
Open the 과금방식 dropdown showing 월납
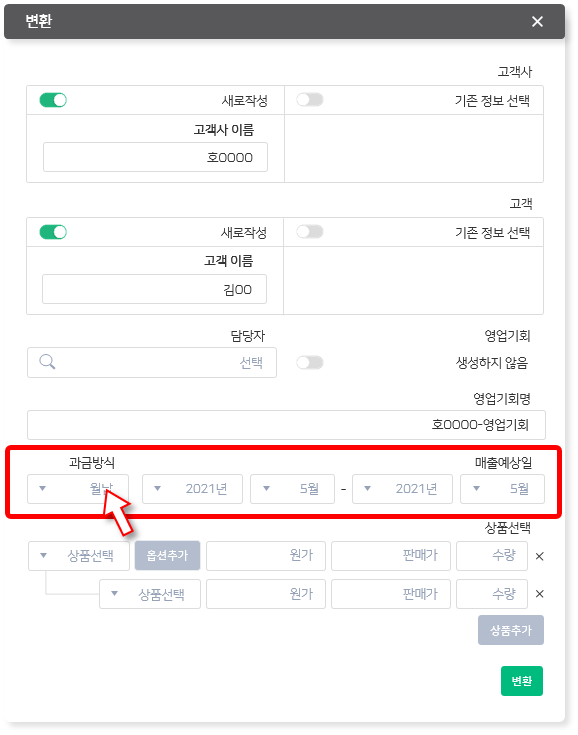78,489
